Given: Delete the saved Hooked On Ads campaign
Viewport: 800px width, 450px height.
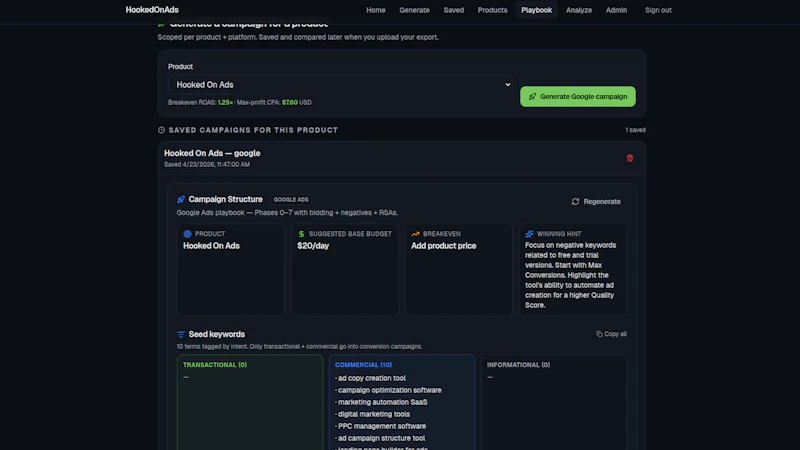Looking at the screenshot, I should pyautogui.click(x=630, y=158).
